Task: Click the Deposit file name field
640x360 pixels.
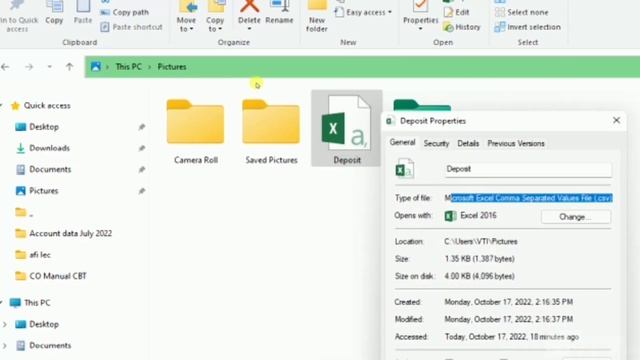Action: 528,169
